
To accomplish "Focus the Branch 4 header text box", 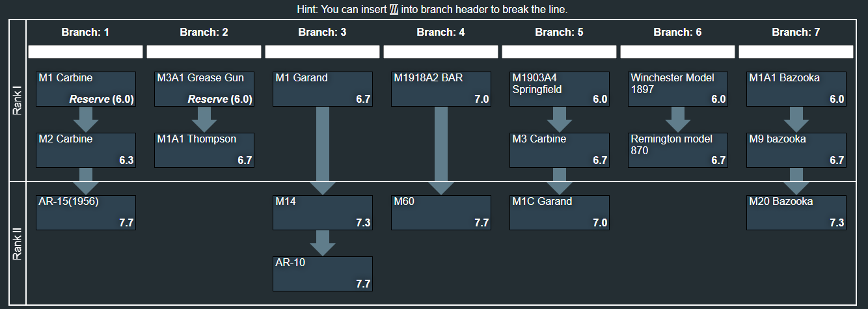I will tap(441, 52).
